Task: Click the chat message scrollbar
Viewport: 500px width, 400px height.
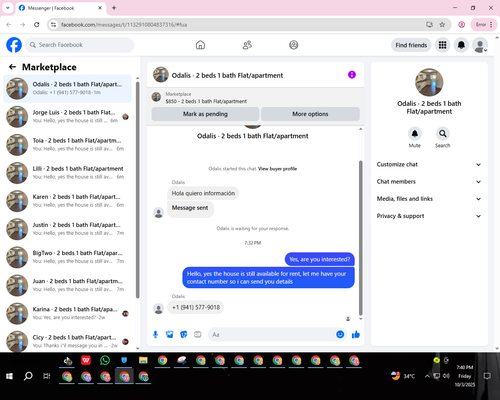Action: coord(360,238)
